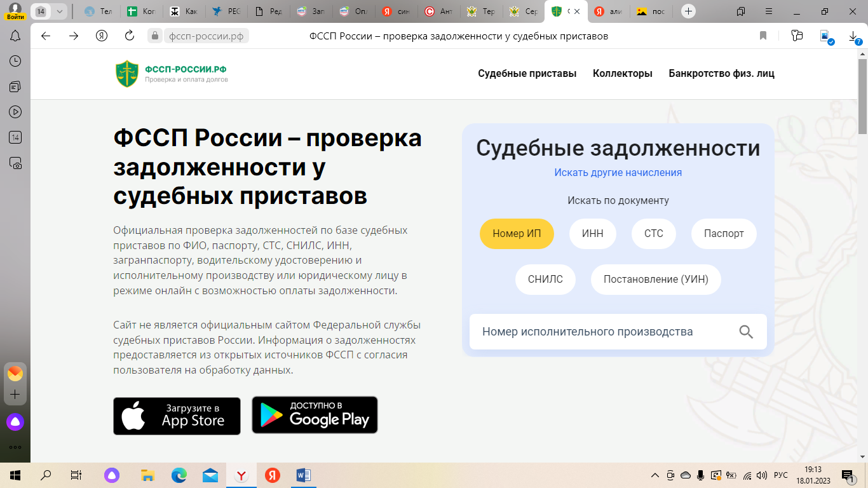Launch Microsoft Word from taskbar
Image resolution: width=868 pixels, height=488 pixels.
[x=303, y=475]
